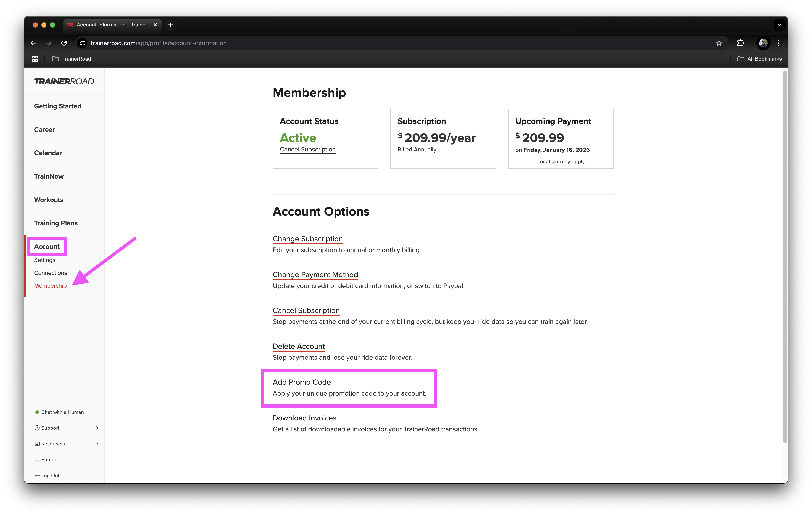The width and height of the screenshot is (812, 515).
Task: Open Training Plans in the sidebar
Action: pyautogui.click(x=56, y=223)
